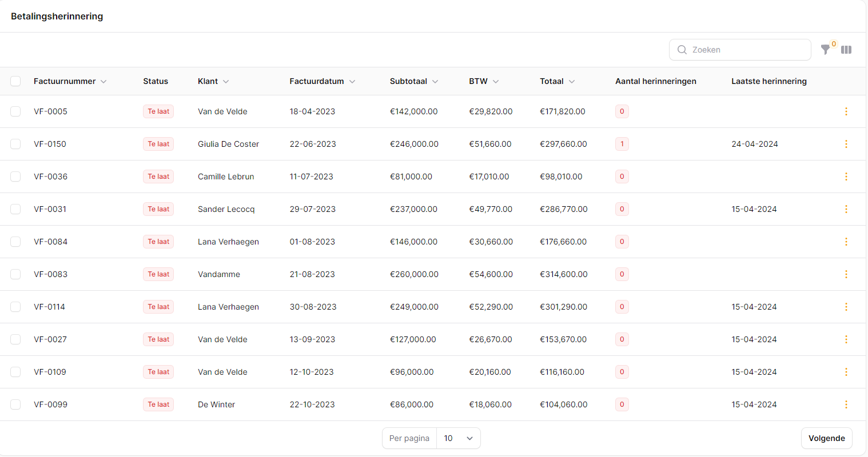The image size is (868, 457).
Task: Click the Te laat badge for VF-0084
Action: 158,242
